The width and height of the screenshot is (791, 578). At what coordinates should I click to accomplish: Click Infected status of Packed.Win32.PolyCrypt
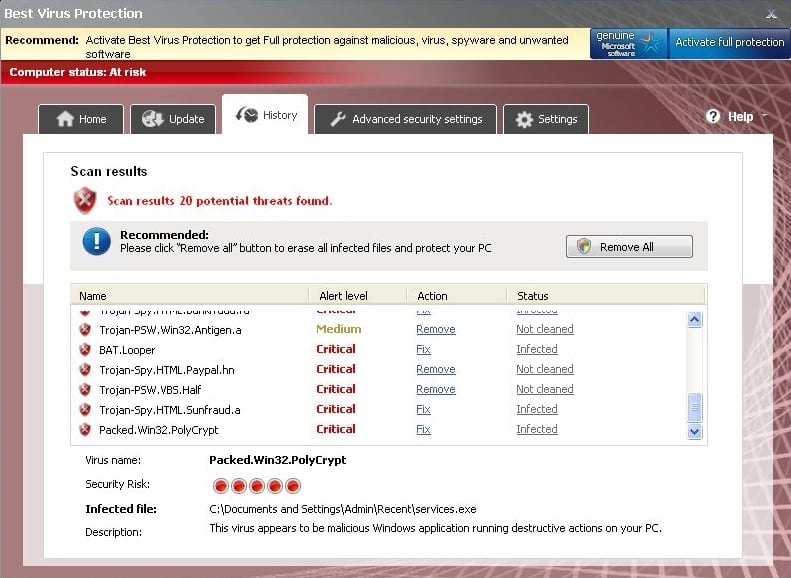click(x=537, y=430)
